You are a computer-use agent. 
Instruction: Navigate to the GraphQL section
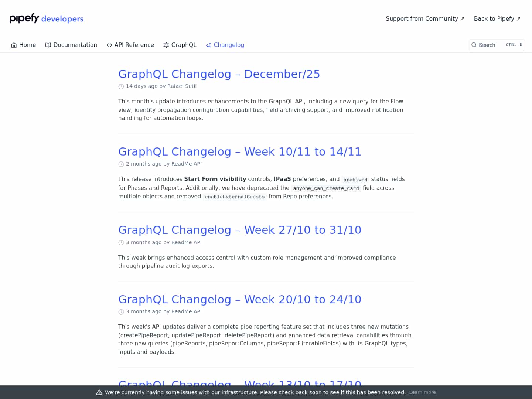184,45
